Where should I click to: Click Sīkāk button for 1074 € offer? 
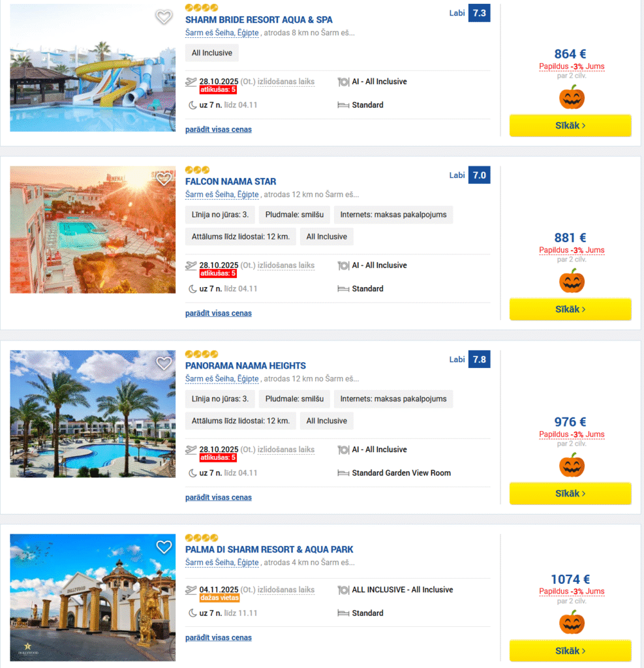(570, 650)
